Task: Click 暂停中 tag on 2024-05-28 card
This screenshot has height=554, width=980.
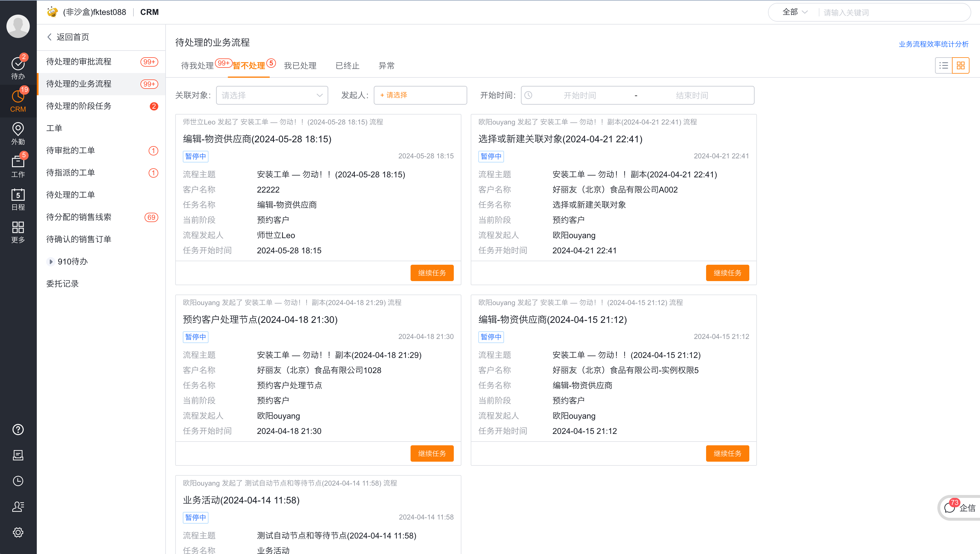Action: pos(195,156)
